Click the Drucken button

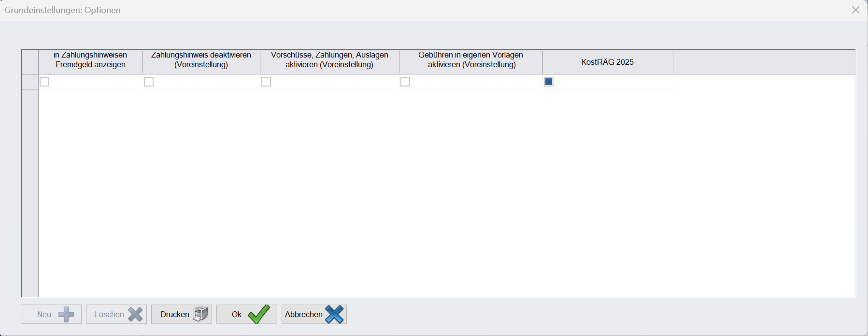click(x=182, y=314)
